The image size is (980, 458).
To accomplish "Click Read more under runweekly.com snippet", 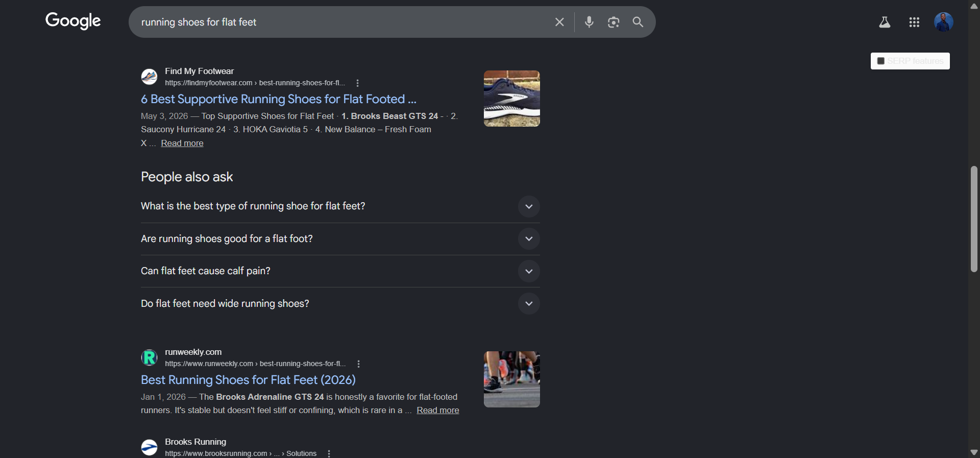I will coord(438,411).
